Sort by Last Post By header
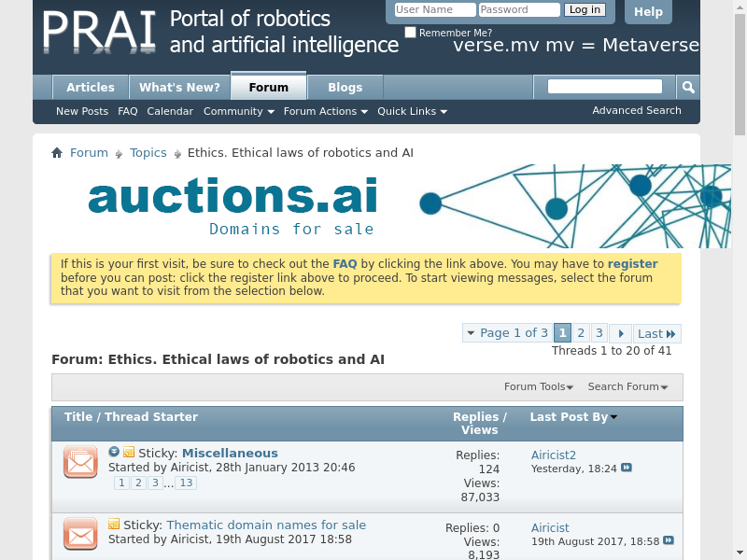Screen dimensions: 747x560 tap(569, 417)
